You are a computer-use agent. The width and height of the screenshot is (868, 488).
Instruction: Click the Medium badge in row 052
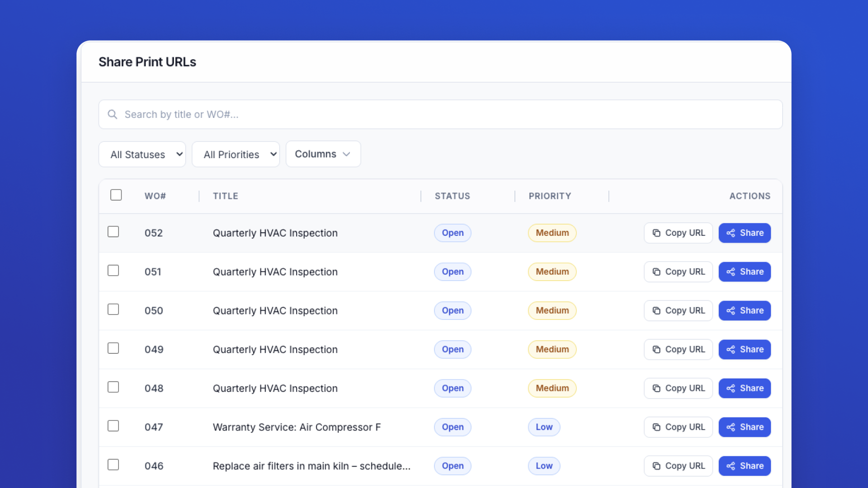(x=552, y=233)
